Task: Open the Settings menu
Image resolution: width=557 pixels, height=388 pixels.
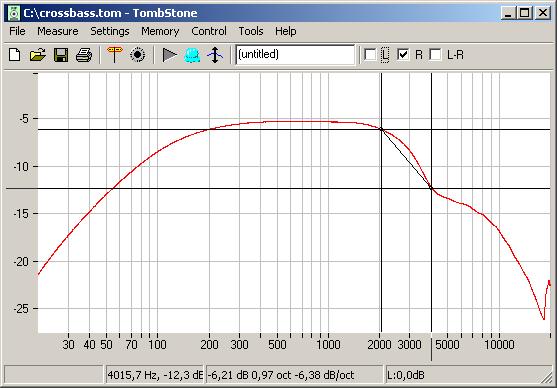Action: [110, 31]
